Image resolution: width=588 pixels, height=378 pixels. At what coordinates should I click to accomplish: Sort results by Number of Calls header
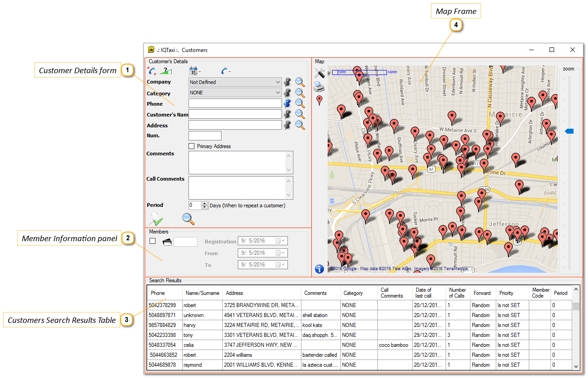(x=458, y=293)
